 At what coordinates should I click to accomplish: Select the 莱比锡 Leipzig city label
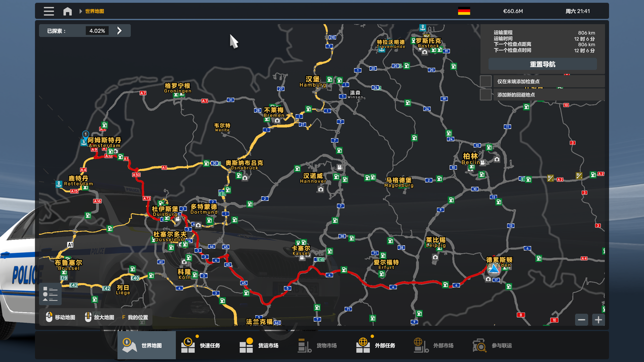[x=436, y=242]
